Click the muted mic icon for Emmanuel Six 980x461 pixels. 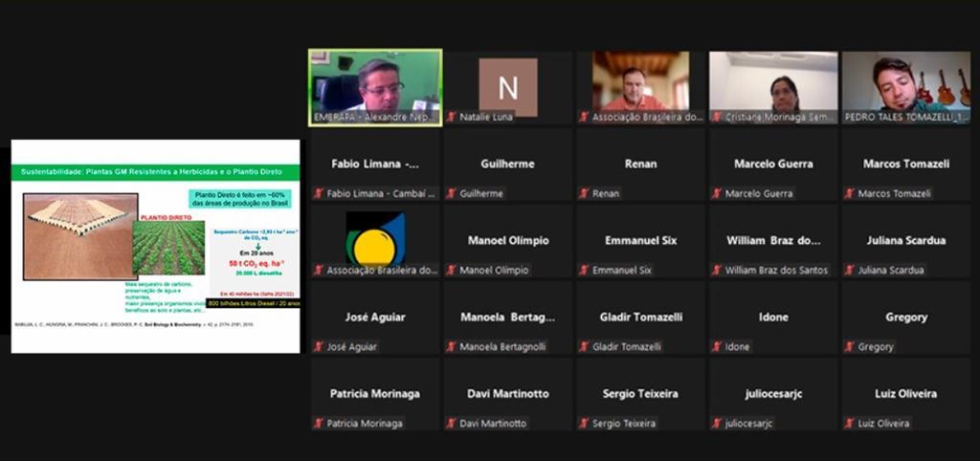point(584,270)
